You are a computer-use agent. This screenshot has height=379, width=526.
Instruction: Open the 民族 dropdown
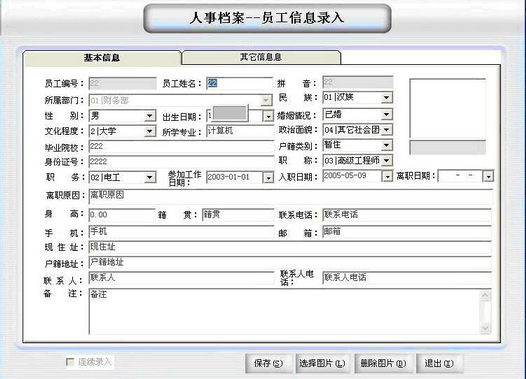(x=386, y=98)
